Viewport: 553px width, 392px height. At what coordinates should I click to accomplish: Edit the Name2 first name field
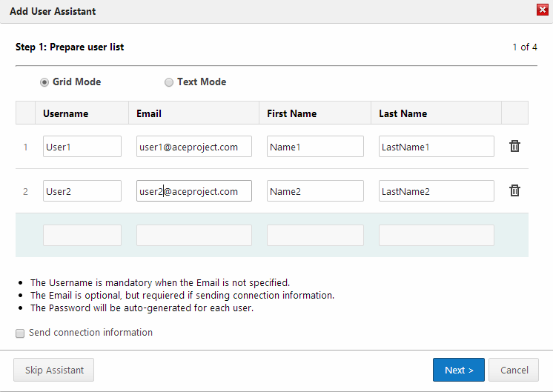pyautogui.click(x=315, y=190)
